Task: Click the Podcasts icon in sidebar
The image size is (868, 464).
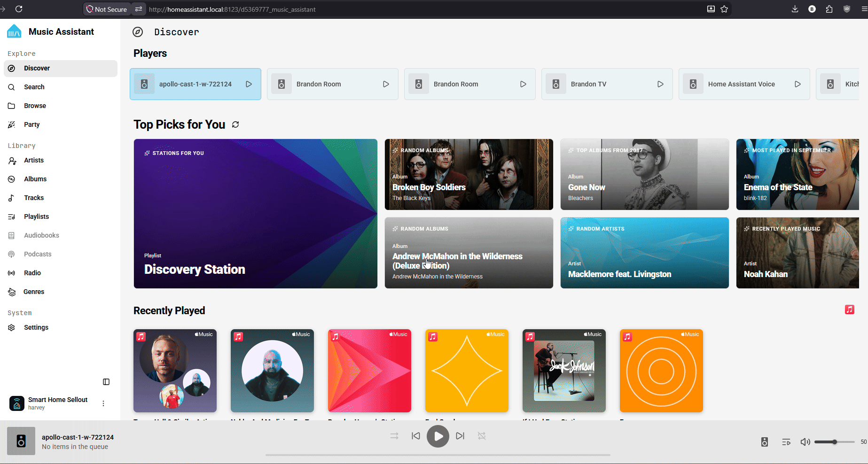Action: coord(12,254)
